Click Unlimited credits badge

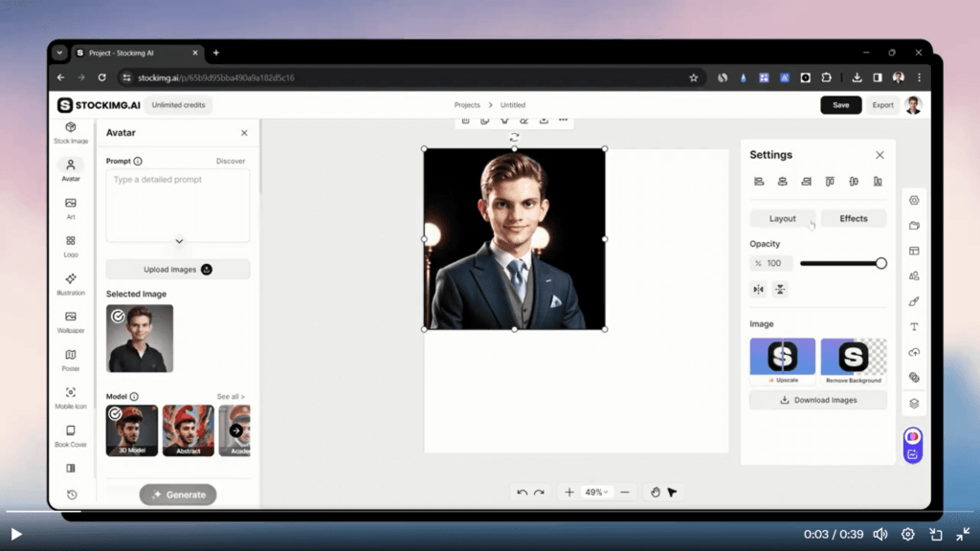tap(178, 105)
